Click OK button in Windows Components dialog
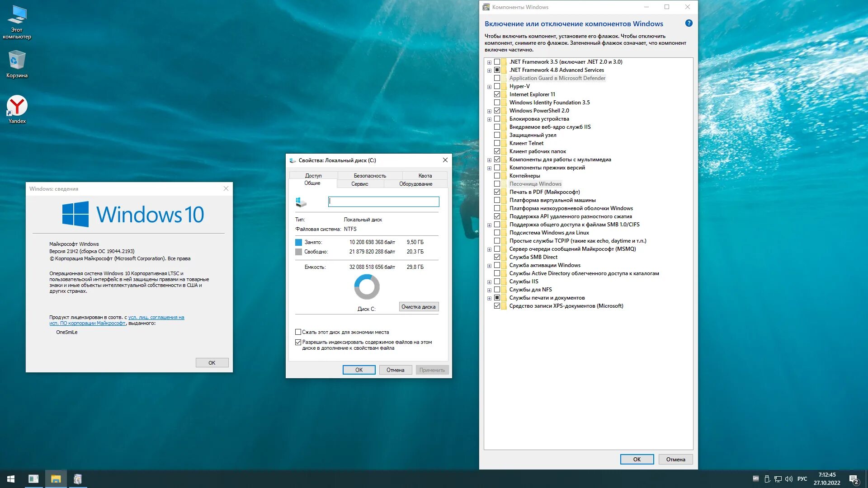This screenshot has width=868, height=488. 637,459
